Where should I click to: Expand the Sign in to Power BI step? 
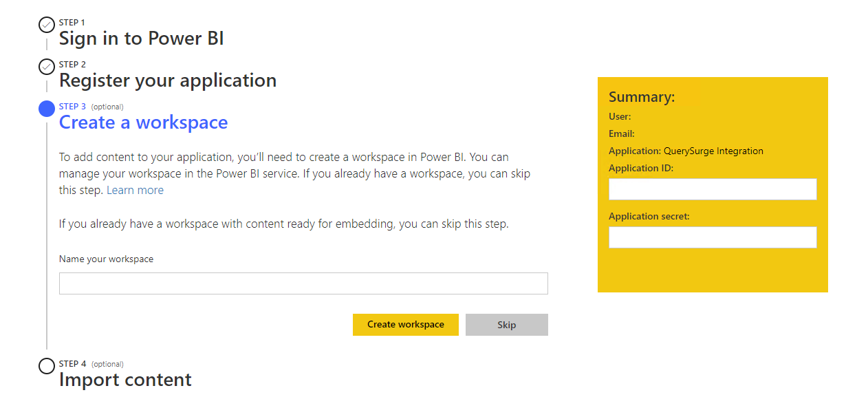141,39
